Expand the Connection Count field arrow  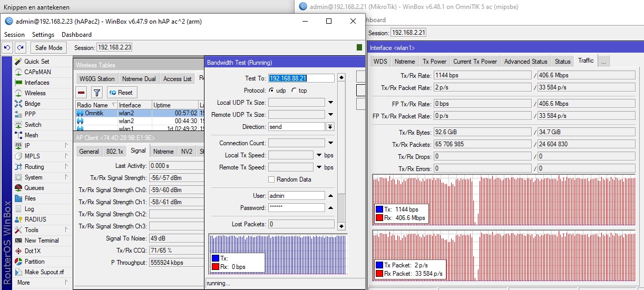330,143
